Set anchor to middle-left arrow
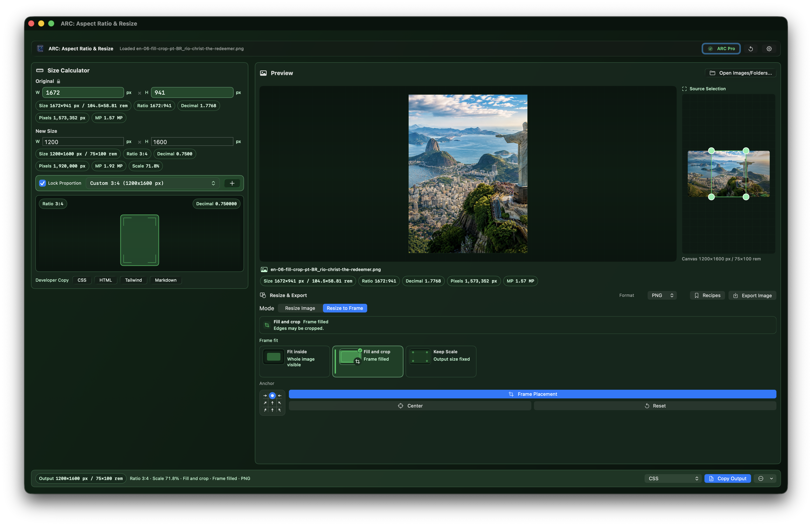This screenshot has width=812, height=526. (x=265, y=403)
